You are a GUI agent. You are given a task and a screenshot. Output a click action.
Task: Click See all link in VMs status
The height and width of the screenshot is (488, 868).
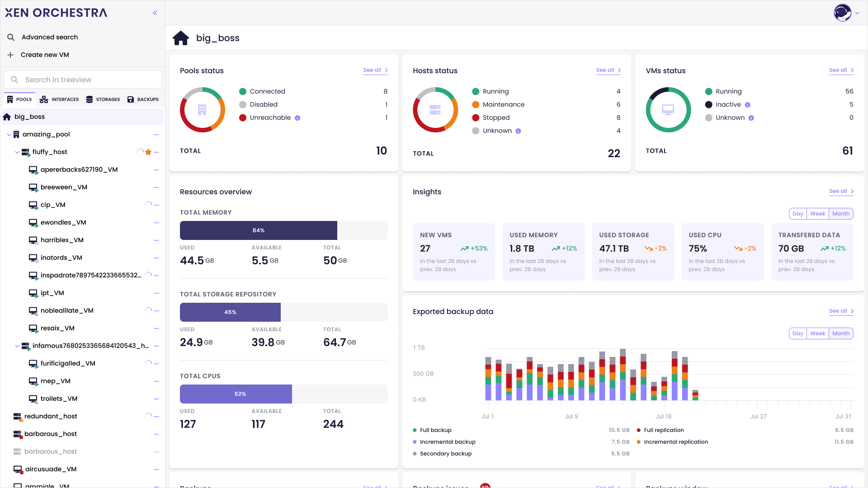(841, 70)
